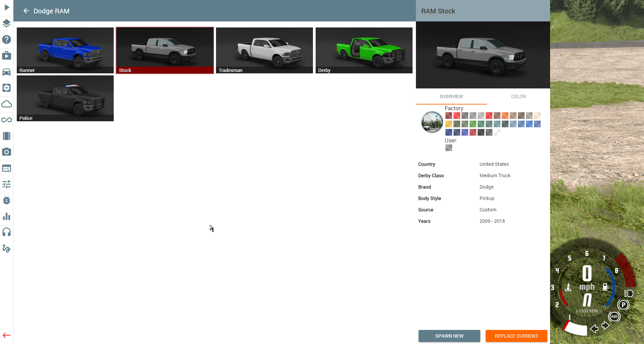The width and height of the screenshot is (644, 344).
Task: Click the left turn signal arrow on gauge
Action: [594, 329]
